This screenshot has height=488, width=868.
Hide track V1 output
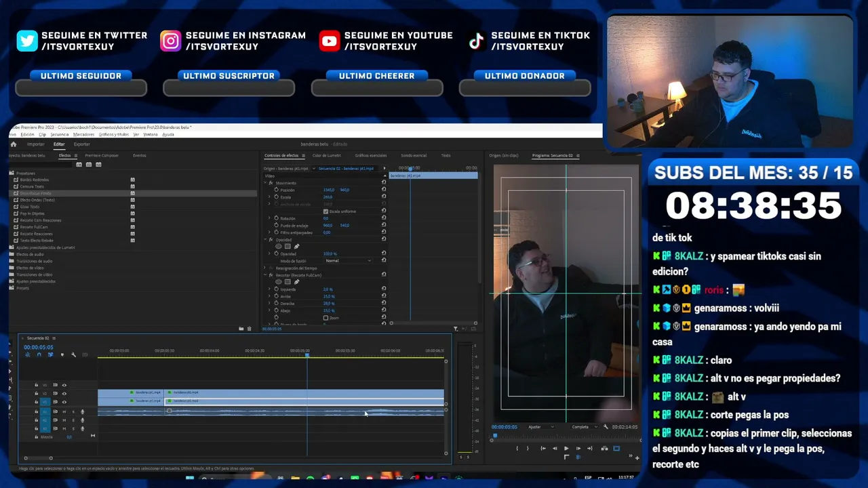click(x=64, y=402)
